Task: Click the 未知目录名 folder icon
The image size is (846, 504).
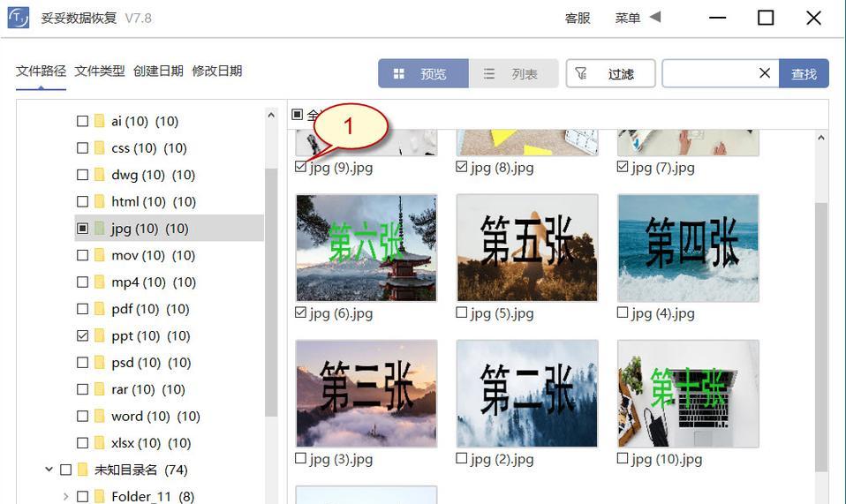Action: click(x=82, y=470)
